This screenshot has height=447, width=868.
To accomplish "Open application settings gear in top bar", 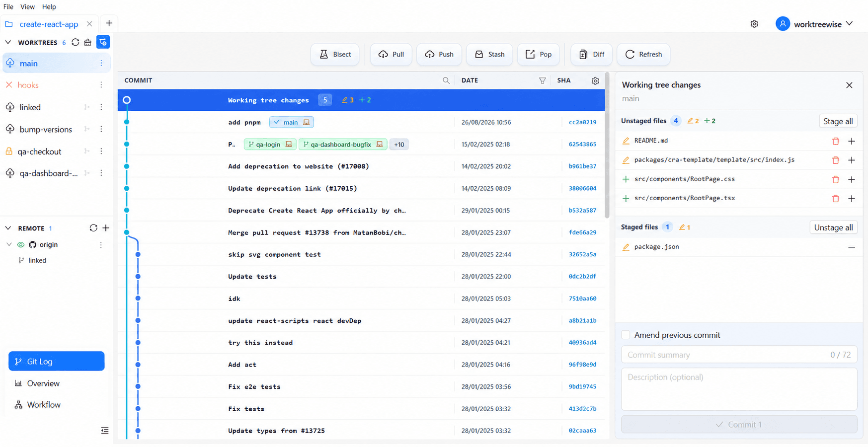I will [754, 24].
